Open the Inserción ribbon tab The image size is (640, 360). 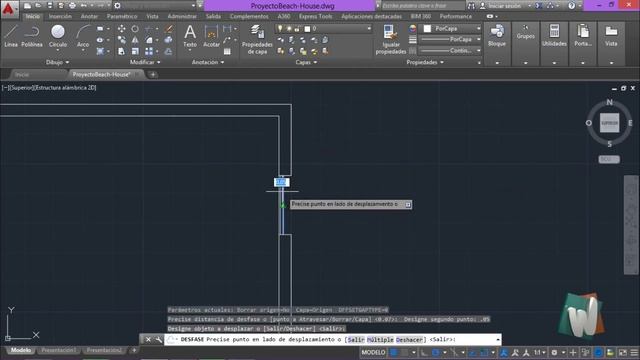click(x=60, y=16)
